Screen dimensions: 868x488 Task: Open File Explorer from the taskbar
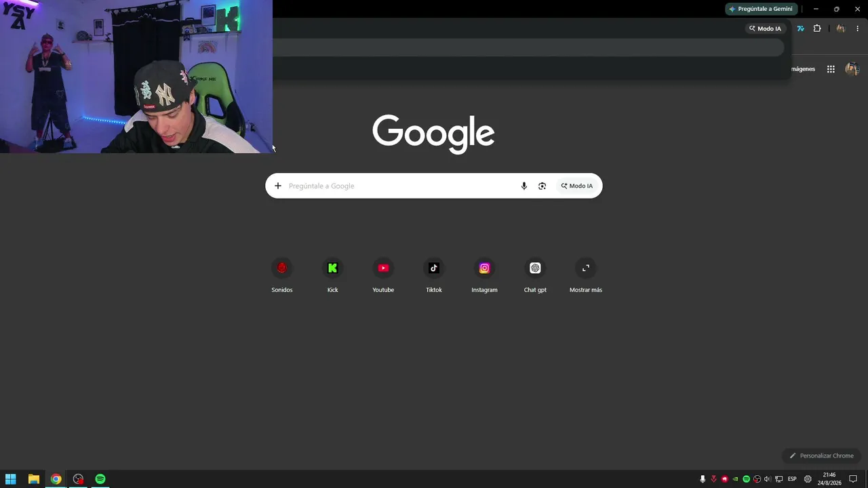(33, 479)
